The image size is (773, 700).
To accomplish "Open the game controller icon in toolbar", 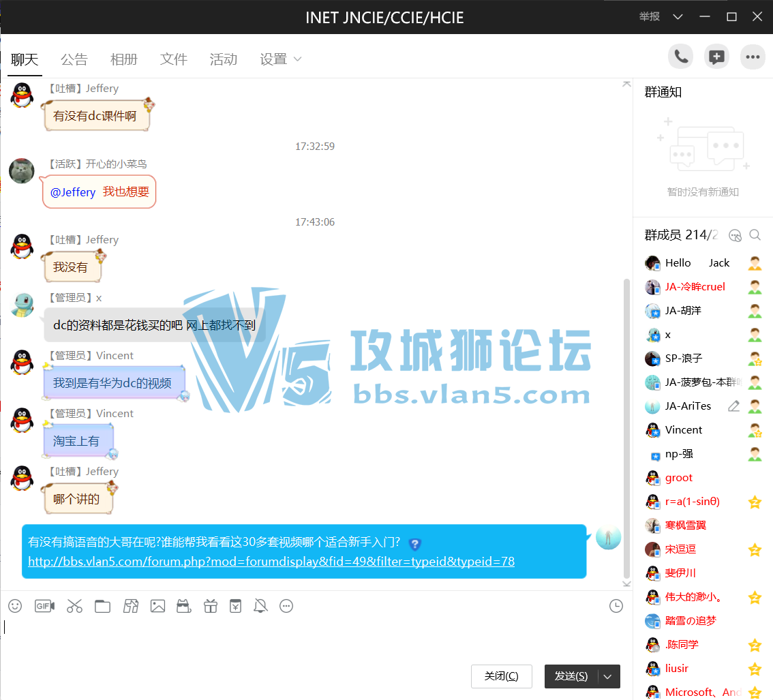I will click(x=184, y=606).
